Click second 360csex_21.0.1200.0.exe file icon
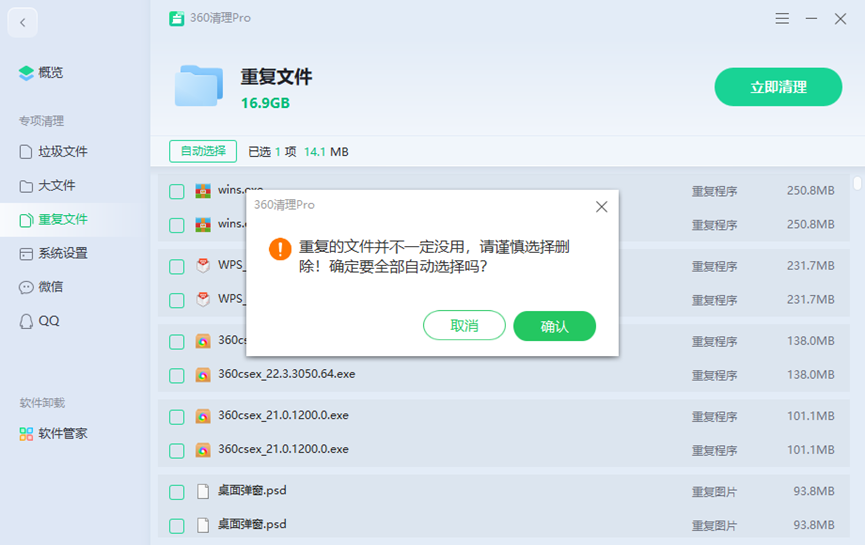The width and height of the screenshot is (865, 545). (203, 450)
